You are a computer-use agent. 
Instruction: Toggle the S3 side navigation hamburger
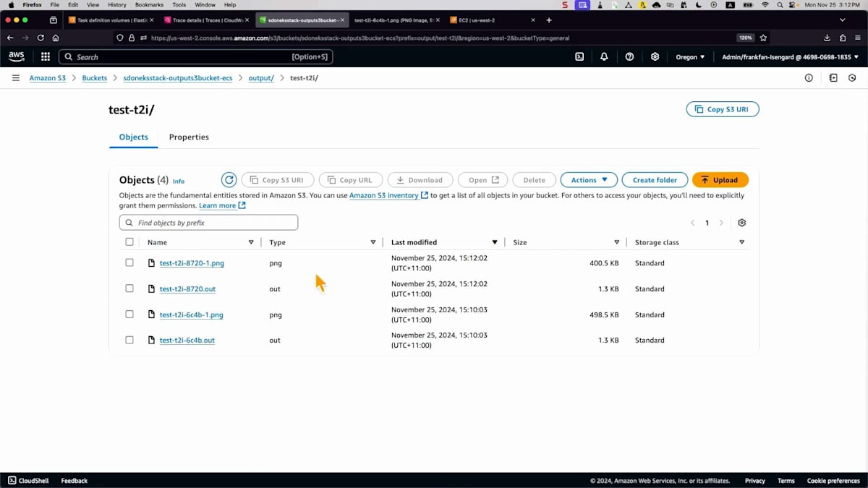[x=16, y=78]
